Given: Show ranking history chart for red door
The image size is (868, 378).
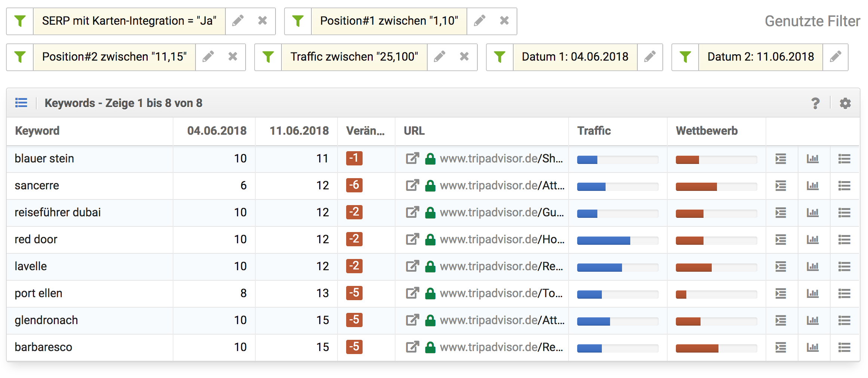Looking at the screenshot, I should click(813, 240).
